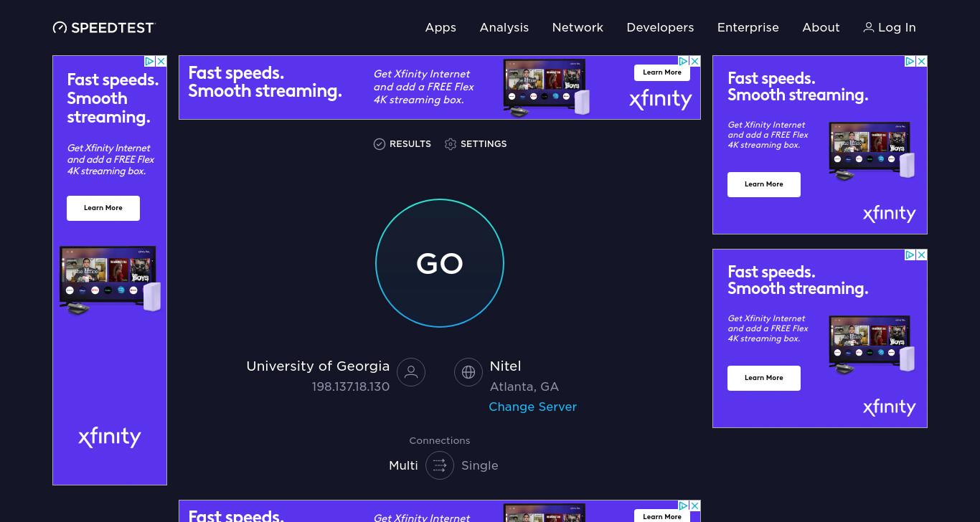Close the upper right Xfinity ad
The image size is (980, 522).
coord(921,62)
